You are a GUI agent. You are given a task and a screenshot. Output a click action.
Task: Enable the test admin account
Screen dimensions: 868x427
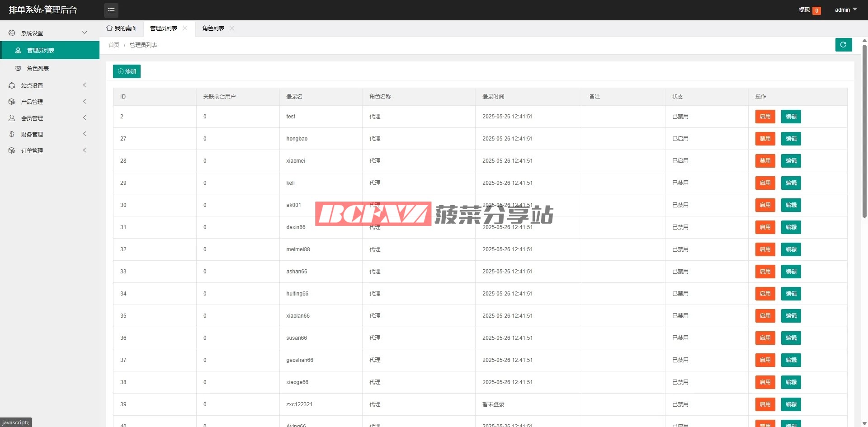765,117
